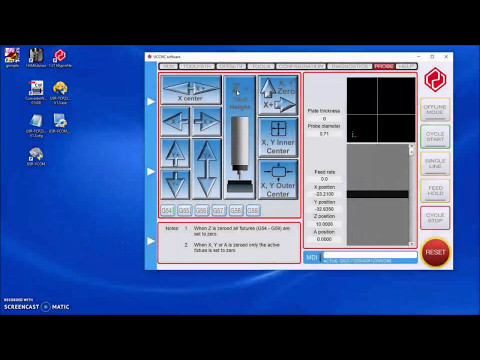This screenshot has height=360, width=480.
Task: Select the G59 fixture offset
Action: tap(253, 210)
